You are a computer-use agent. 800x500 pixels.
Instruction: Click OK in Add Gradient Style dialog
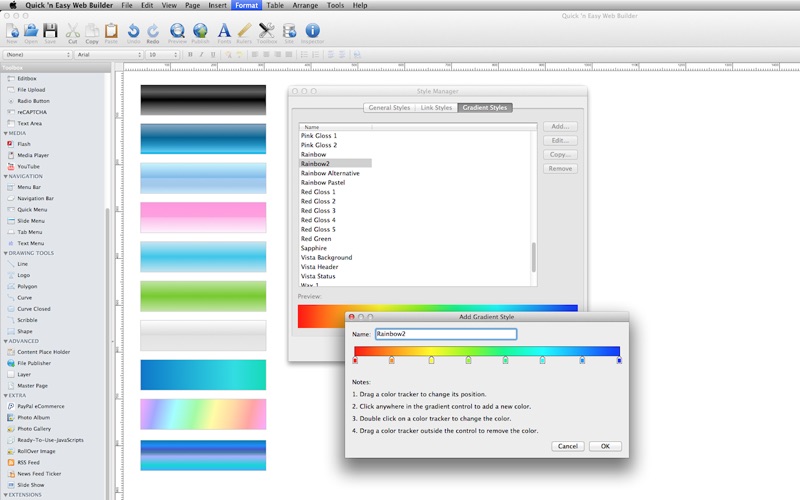pyautogui.click(x=604, y=446)
